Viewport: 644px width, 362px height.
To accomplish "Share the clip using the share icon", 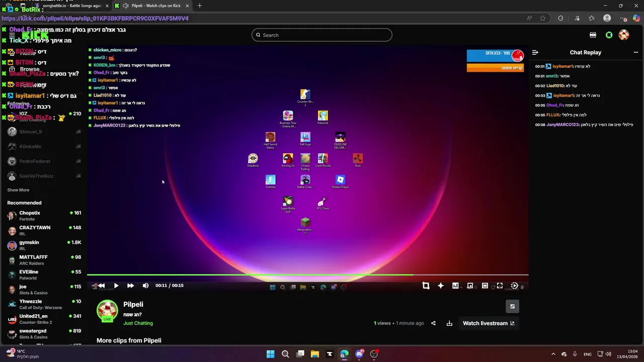I will point(433,323).
